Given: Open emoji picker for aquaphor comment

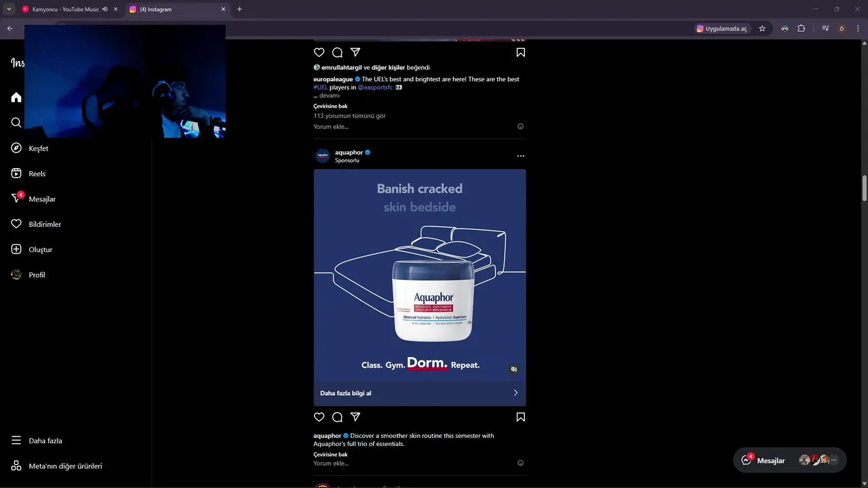Looking at the screenshot, I should pyautogui.click(x=521, y=464).
